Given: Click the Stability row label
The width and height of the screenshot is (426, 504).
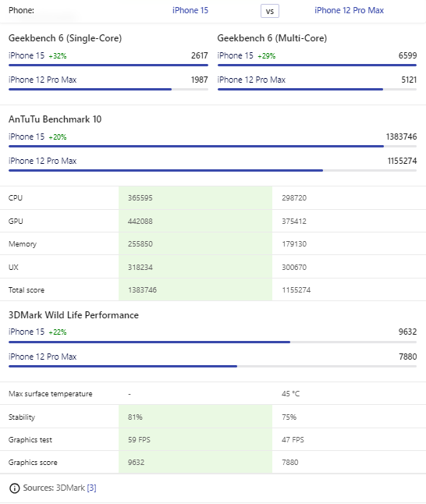Looking at the screenshot, I should pos(22,417).
